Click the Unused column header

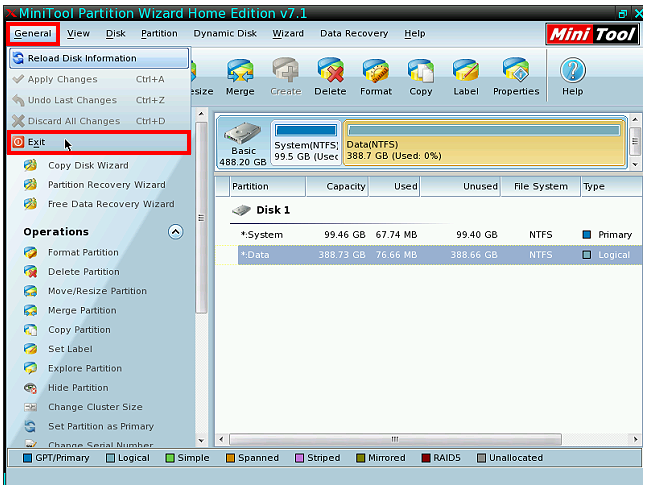460,186
